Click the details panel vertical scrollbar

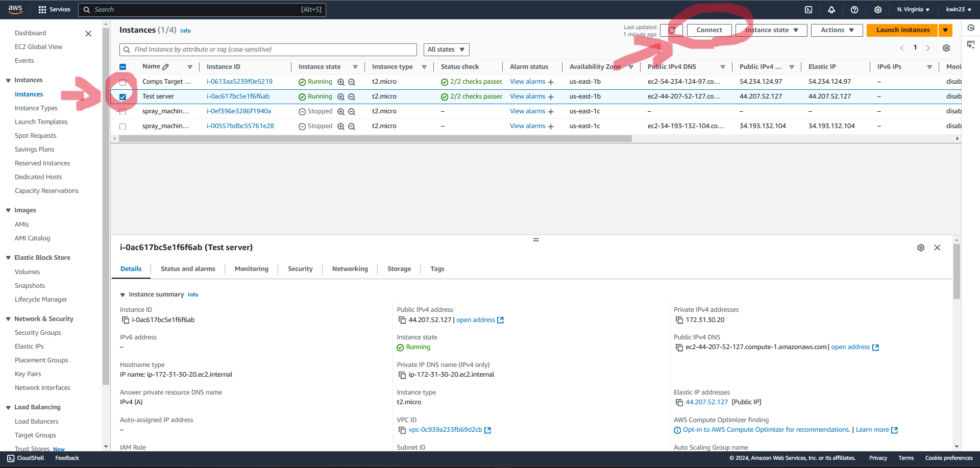coord(957,270)
